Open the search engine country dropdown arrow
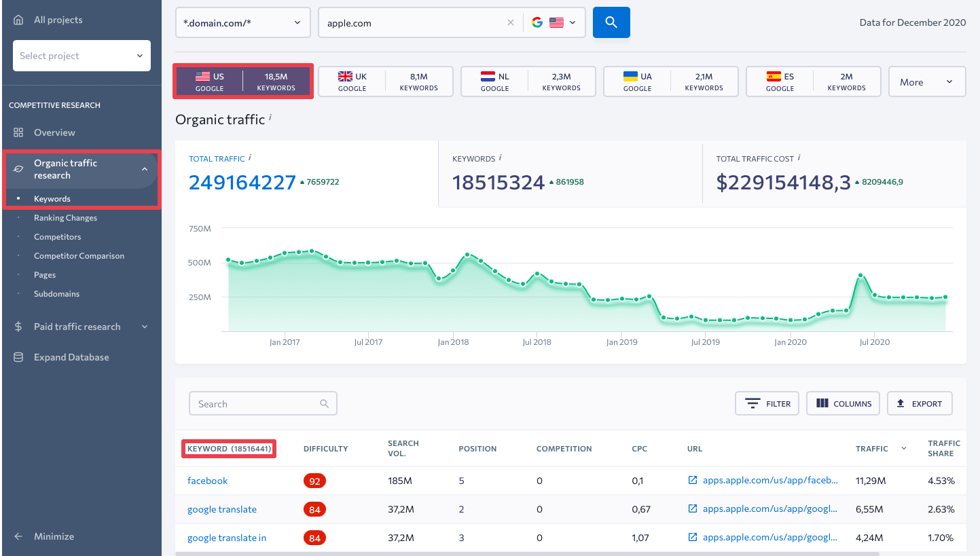Image resolution: width=980 pixels, height=556 pixels. click(573, 23)
